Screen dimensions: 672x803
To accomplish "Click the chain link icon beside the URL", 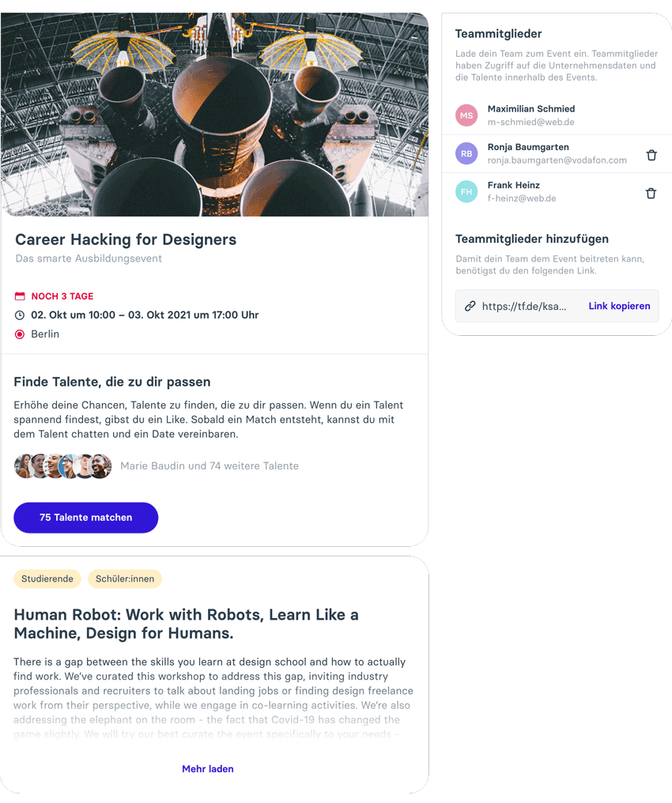I will (470, 306).
